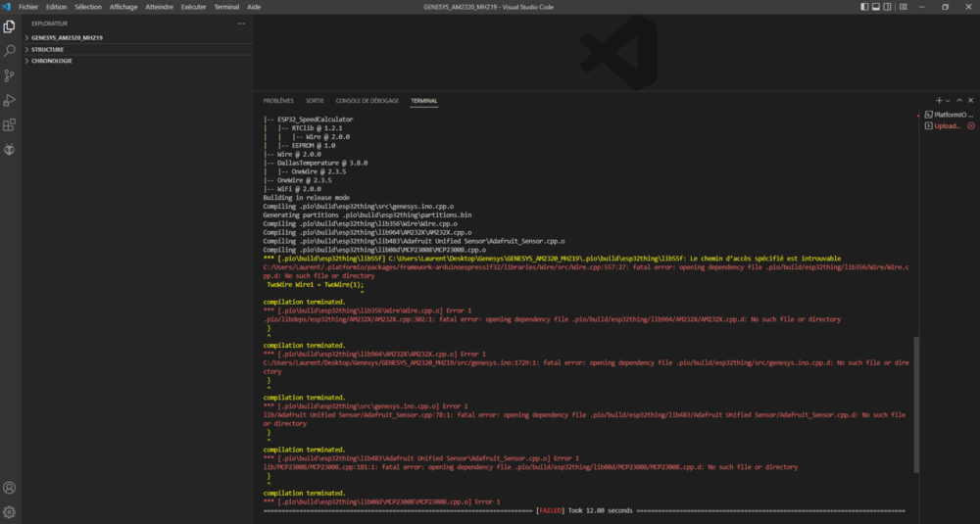Click the Wire.cpp.o Error 1 line
This screenshot has height=524, width=980.
pyautogui.click(x=367, y=311)
